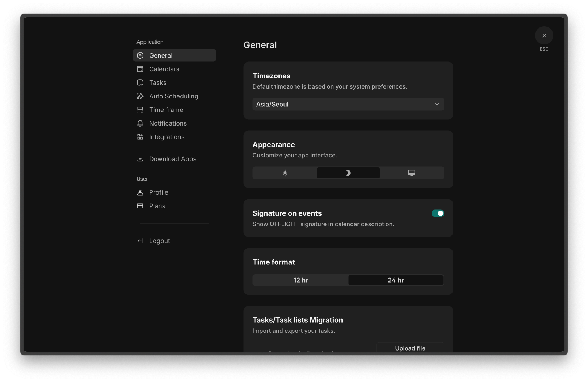Viewport: 588px width, 382px height.
Task: Click the Upload file button
Action: coord(410,347)
